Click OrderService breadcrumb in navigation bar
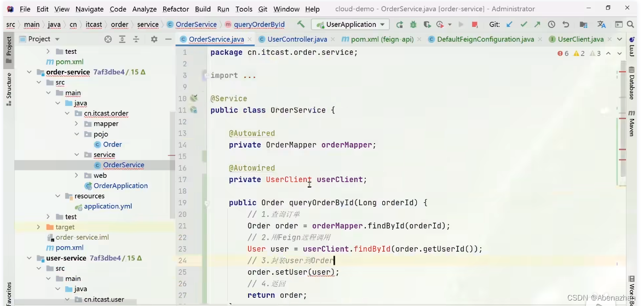The image size is (644, 306). point(196,25)
